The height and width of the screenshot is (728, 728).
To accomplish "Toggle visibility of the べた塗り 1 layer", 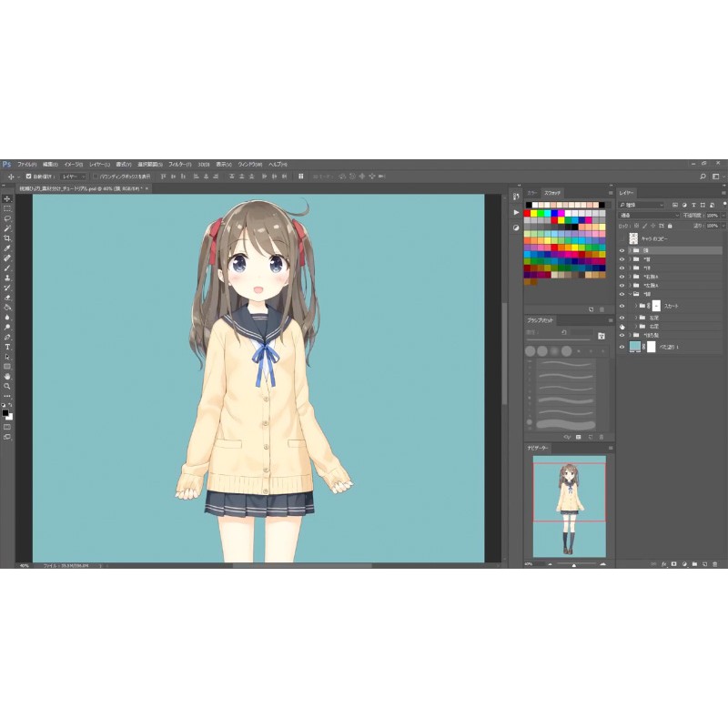I will pyautogui.click(x=622, y=347).
